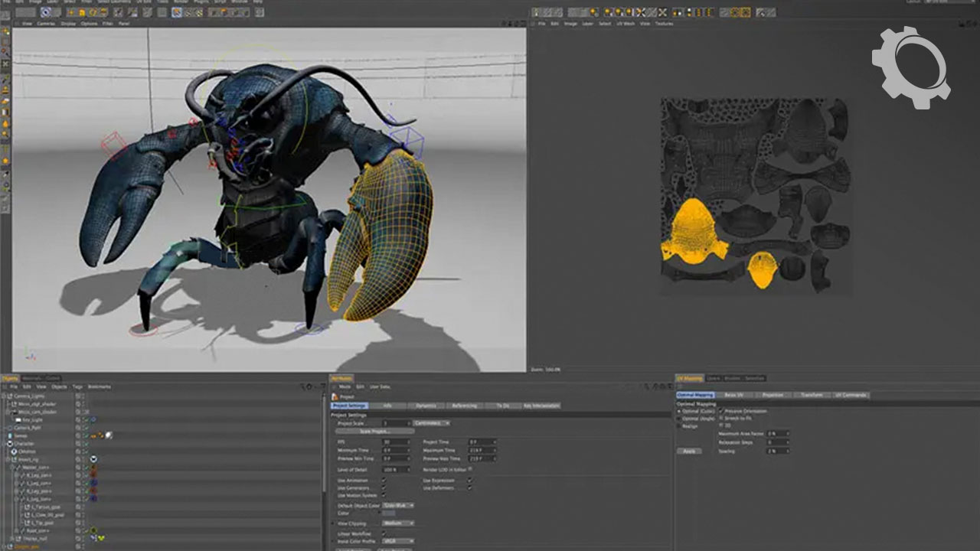Open the Dynamics tab in Attributes
Image resolution: width=980 pixels, height=551 pixels.
(x=426, y=405)
